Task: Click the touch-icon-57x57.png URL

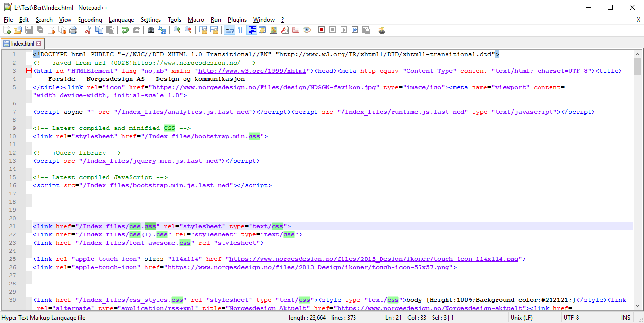Action: click(x=308, y=267)
